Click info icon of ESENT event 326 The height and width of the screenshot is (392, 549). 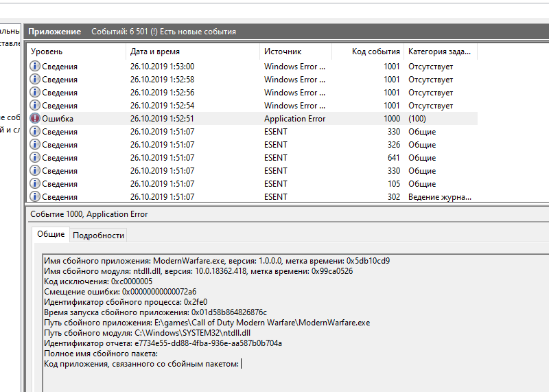pyautogui.click(x=35, y=145)
